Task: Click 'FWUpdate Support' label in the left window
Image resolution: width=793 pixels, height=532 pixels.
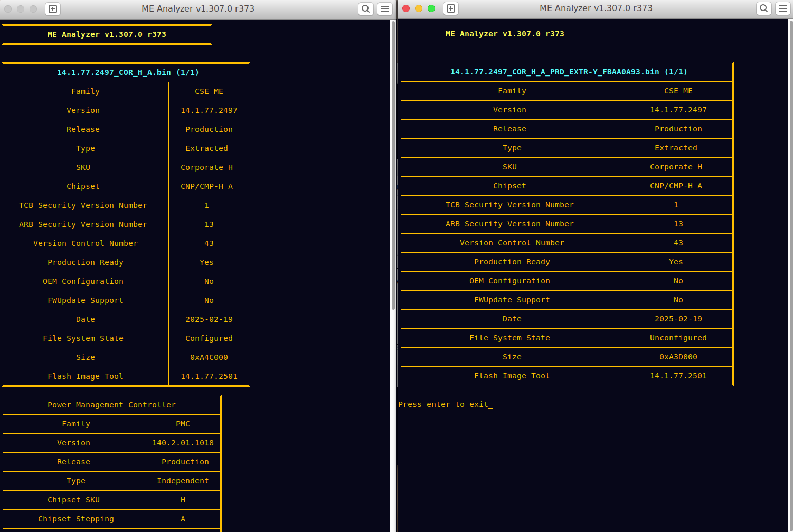Action: (x=86, y=300)
